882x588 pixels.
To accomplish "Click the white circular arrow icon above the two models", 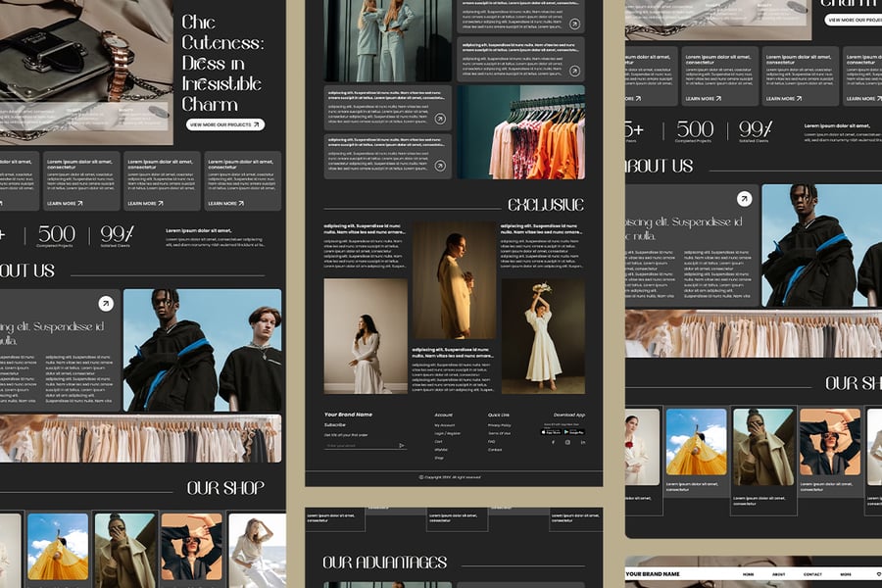I will 106,304.
